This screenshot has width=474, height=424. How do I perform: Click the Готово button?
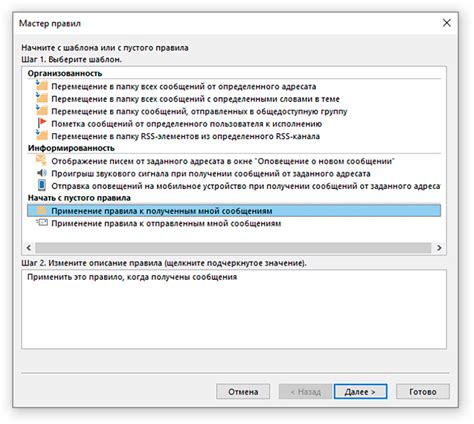(423, 392)
